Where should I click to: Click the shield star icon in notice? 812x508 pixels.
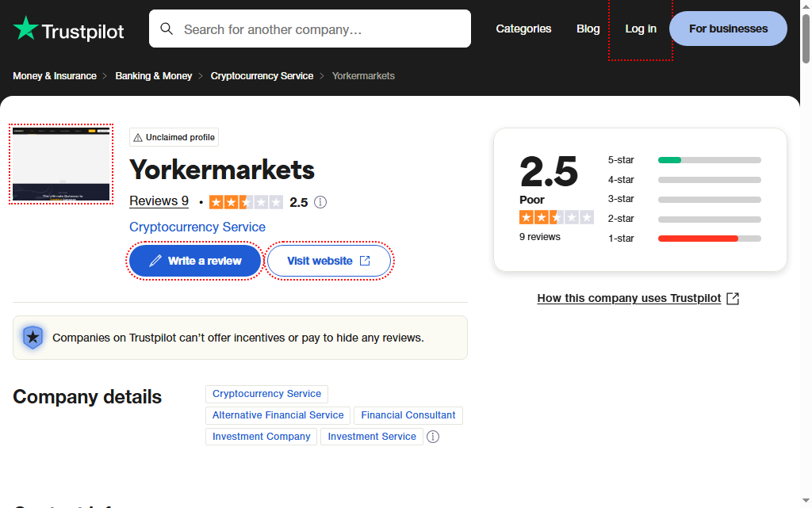tap(33, 338)
